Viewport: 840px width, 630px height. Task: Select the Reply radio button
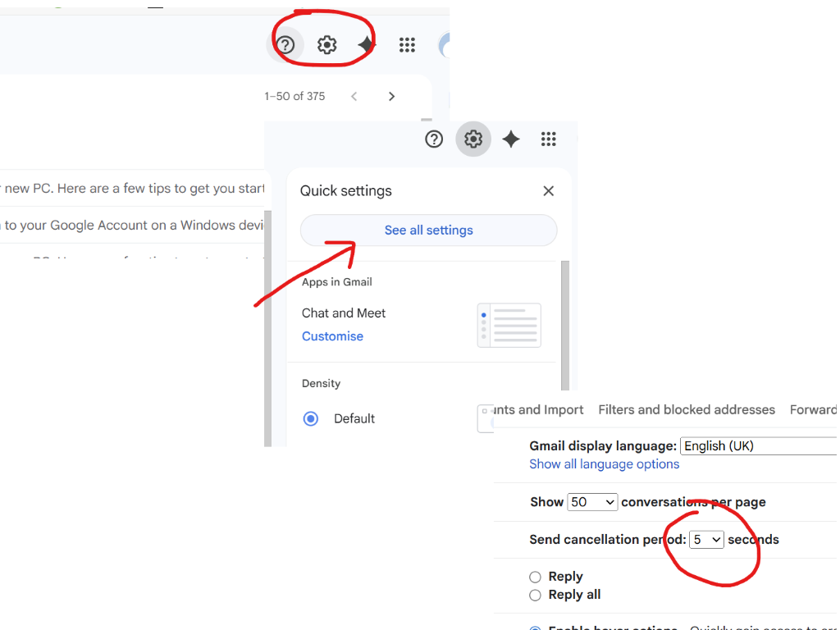pyautogui.click(x=535, y=577)
